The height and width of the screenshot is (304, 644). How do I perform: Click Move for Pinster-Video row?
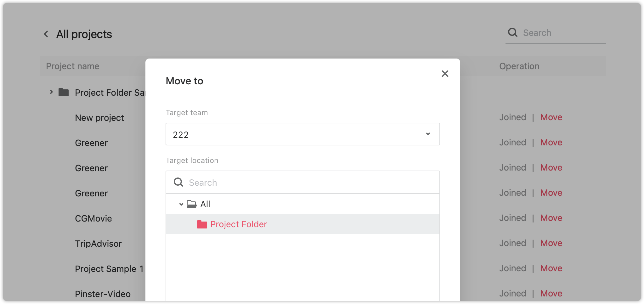551,294
